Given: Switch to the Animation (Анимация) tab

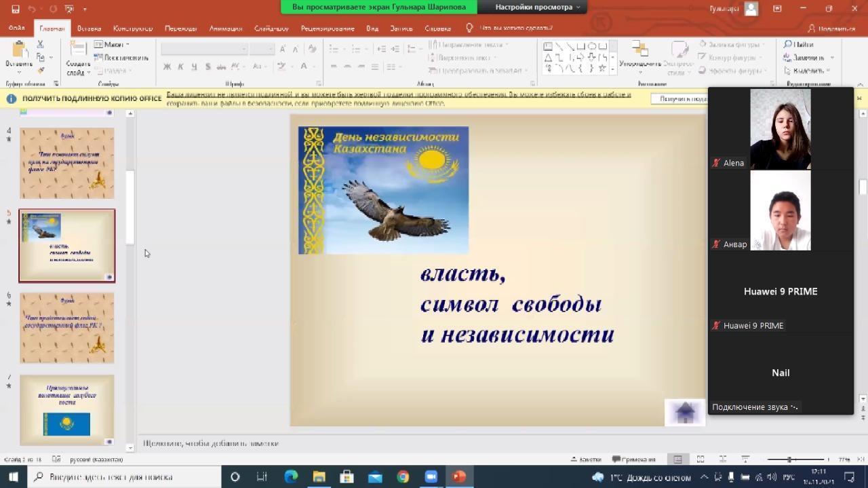Looking at the screenshot, I should point(225,29).
